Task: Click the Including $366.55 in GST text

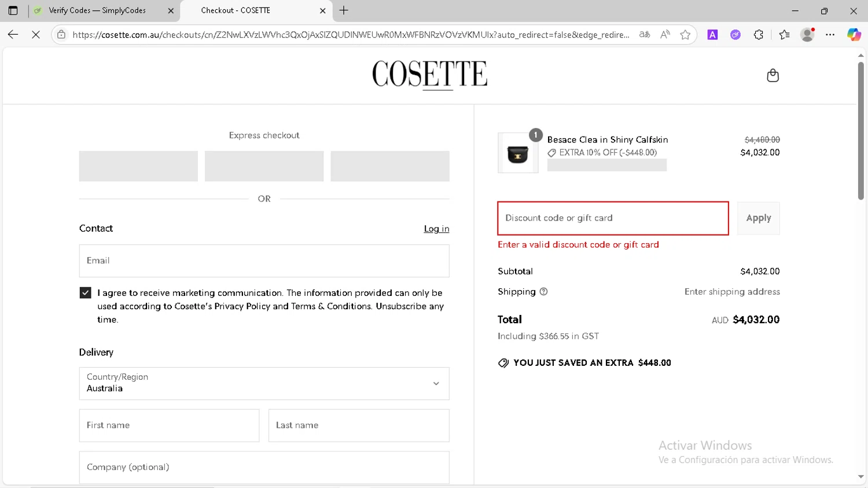Action: pos(549,336)
